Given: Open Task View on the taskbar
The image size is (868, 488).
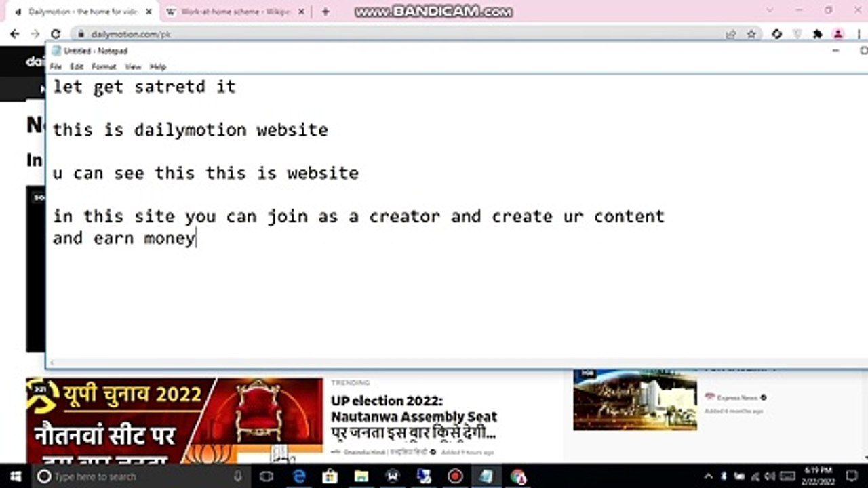Looking at the screenshot, I should [267, 476].
